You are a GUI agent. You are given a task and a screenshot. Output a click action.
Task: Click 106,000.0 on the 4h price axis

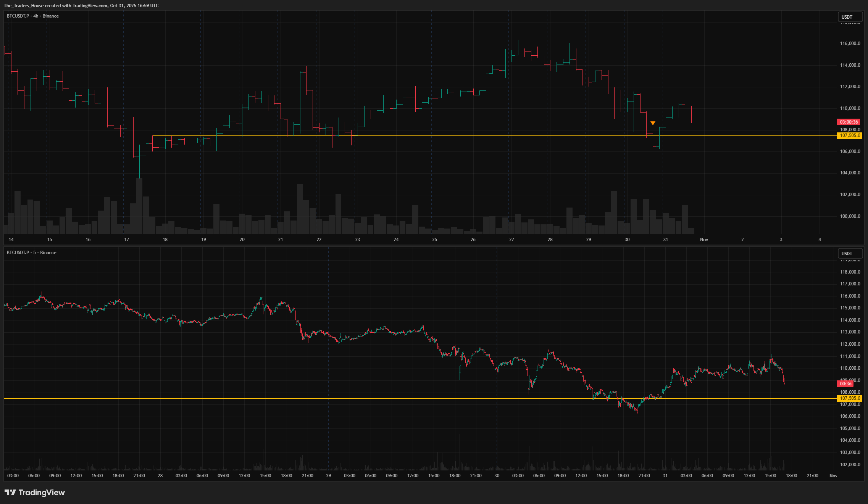[x=850, y=151]
